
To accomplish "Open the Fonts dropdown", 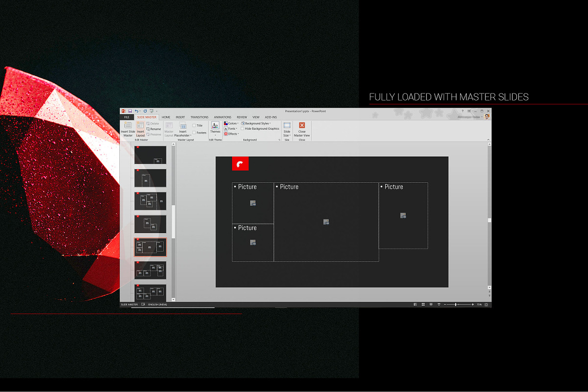I will pyautogui.click(x=231, y=128).
